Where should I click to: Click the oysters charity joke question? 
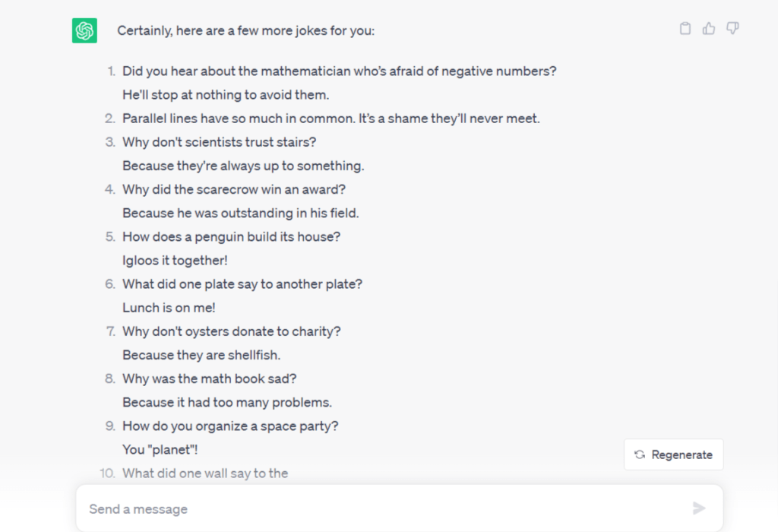pyautogui.click(x=231, y=331)
